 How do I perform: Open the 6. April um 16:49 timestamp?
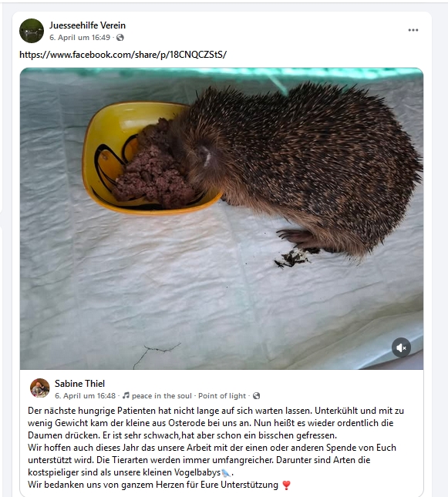[x=79, y=38]
